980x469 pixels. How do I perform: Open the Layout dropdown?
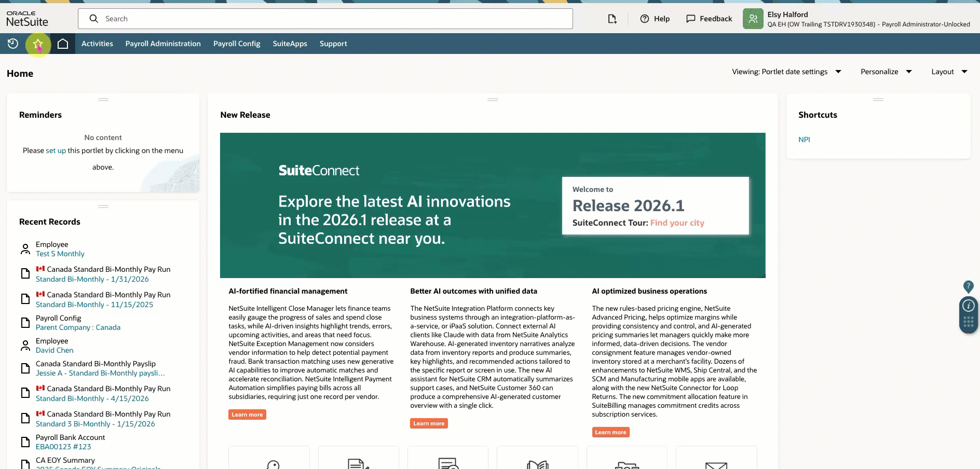tap(949, 72)
